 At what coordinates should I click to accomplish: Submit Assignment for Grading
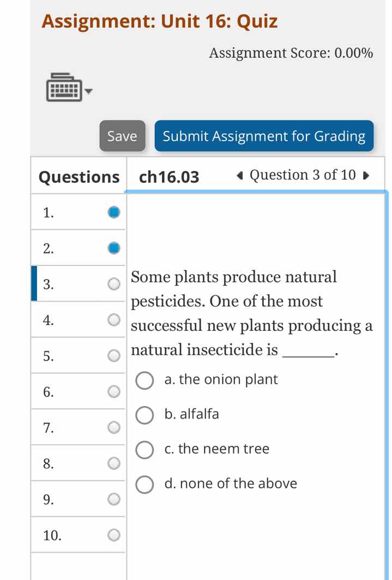(264, 136)
